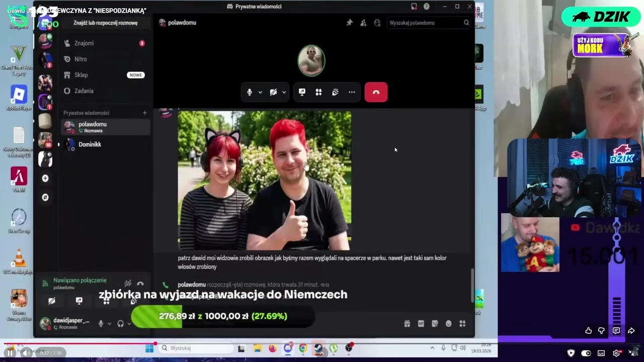Click the Wyszukaj polawdomu search field

pyautogui.click(x=429, y=23)
